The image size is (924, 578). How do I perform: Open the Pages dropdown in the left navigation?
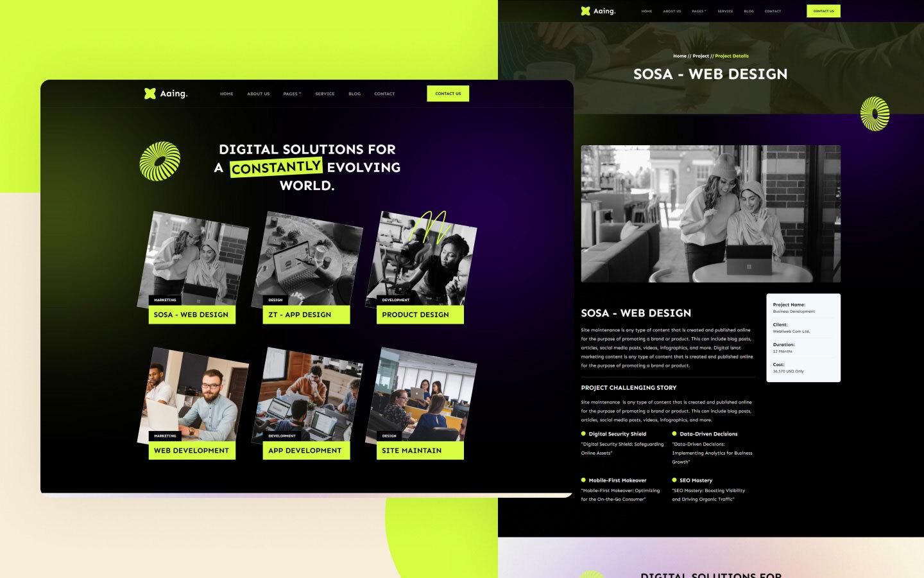[291, 93]
